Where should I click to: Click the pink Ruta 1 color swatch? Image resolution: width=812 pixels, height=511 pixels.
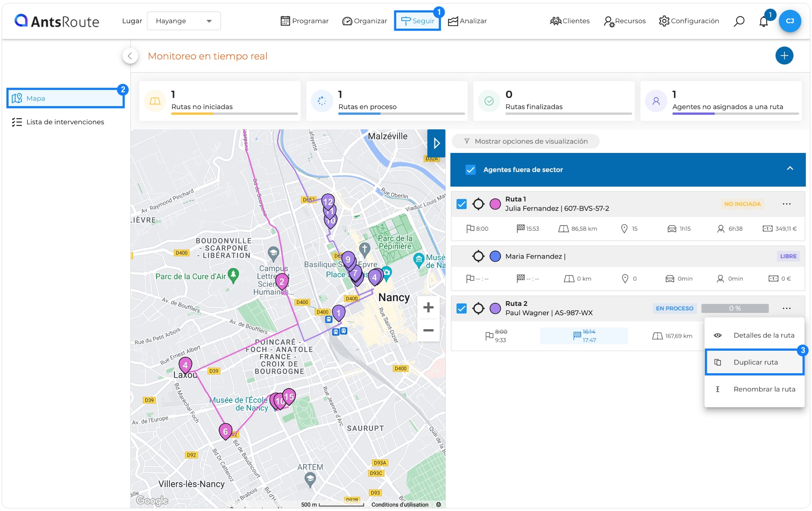(x=495, y=204)
